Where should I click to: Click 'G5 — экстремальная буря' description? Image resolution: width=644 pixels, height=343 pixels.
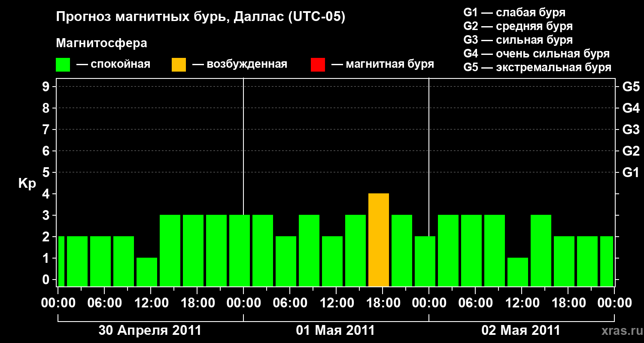(538, 67)
